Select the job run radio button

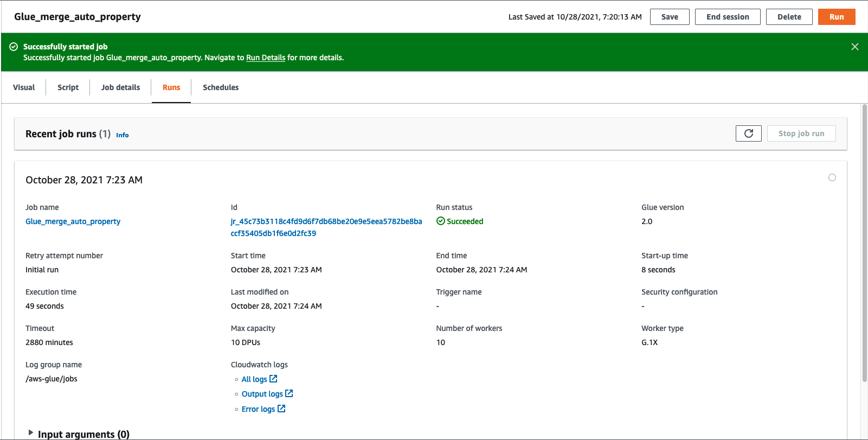click(832, 177)
